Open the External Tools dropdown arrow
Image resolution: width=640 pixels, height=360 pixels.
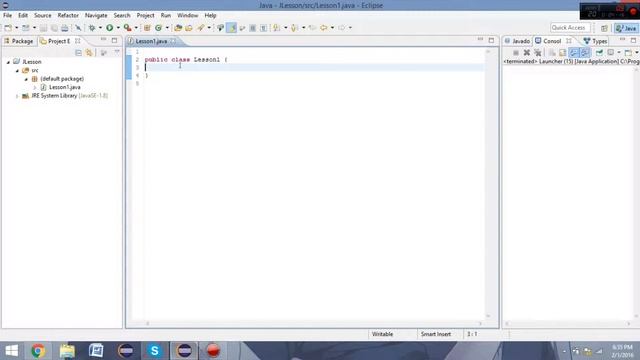tap(136, 28)
